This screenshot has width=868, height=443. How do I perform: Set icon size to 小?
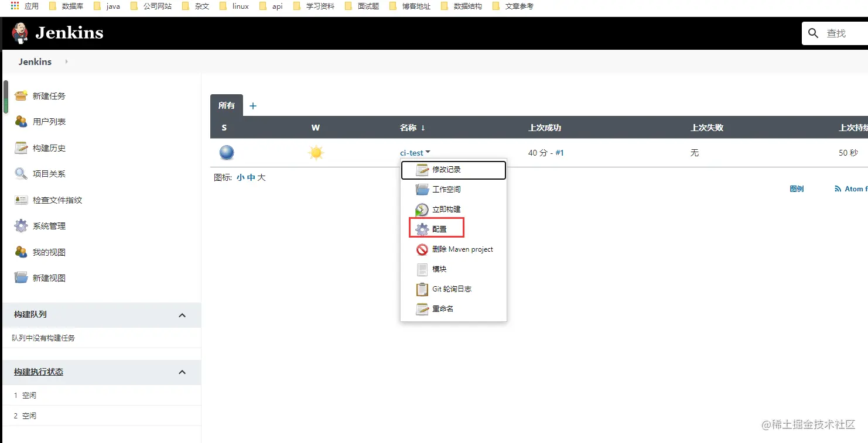pos(241,177)
